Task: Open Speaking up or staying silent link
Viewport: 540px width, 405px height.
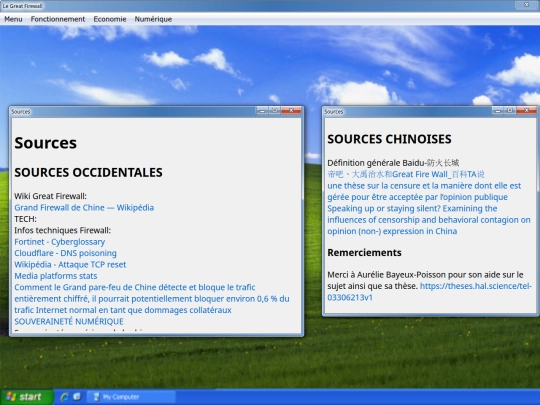Action: (429, 220)
